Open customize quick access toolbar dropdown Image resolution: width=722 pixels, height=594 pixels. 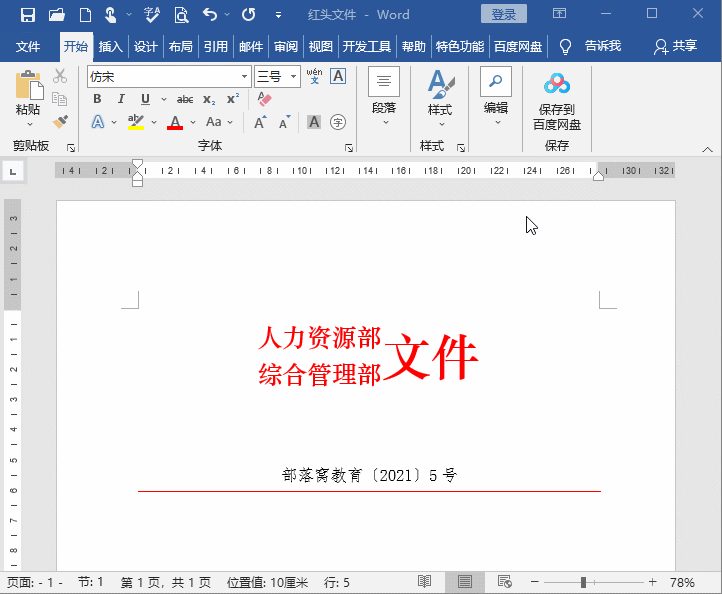278,15
